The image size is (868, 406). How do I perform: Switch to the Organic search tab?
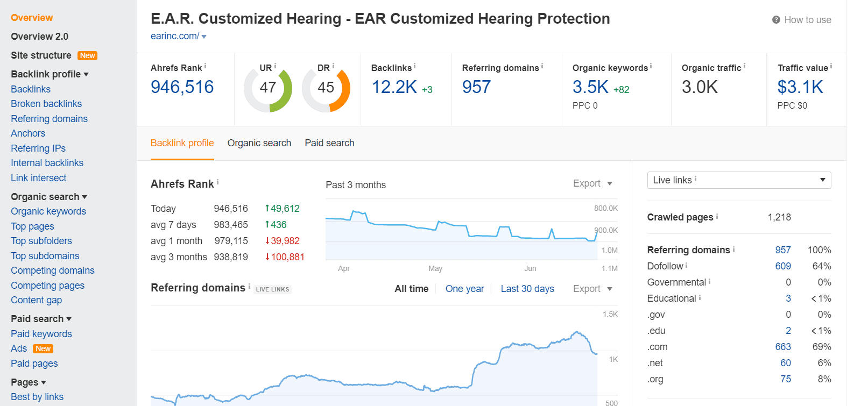point(259,143)
